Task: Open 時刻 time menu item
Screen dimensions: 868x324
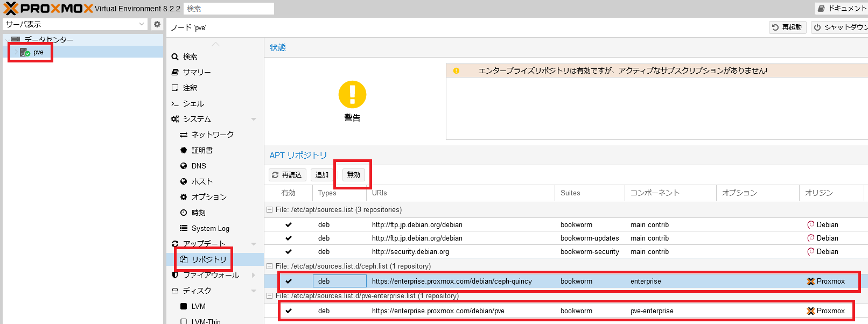Action: [193, 213]
